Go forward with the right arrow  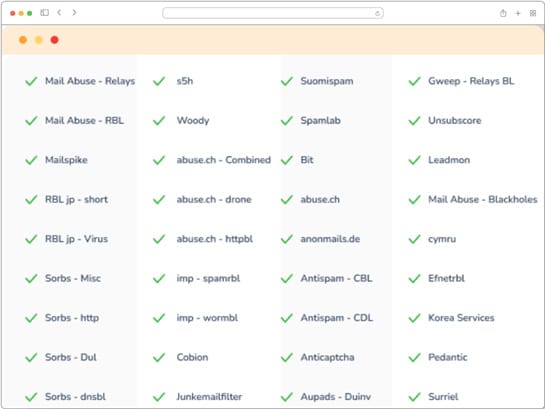click(74, 13)
